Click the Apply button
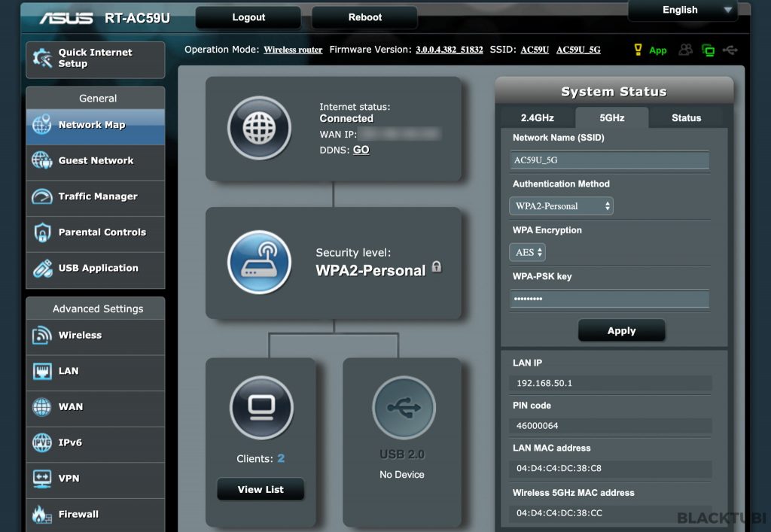771x532 pixels. 621,330
